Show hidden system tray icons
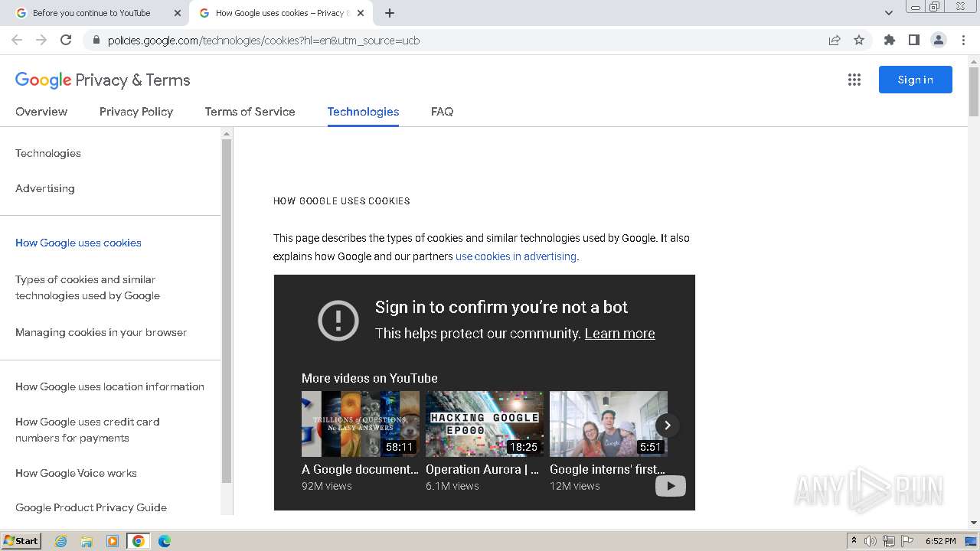The width and height of the screenshot is (980, 551). 854,541
